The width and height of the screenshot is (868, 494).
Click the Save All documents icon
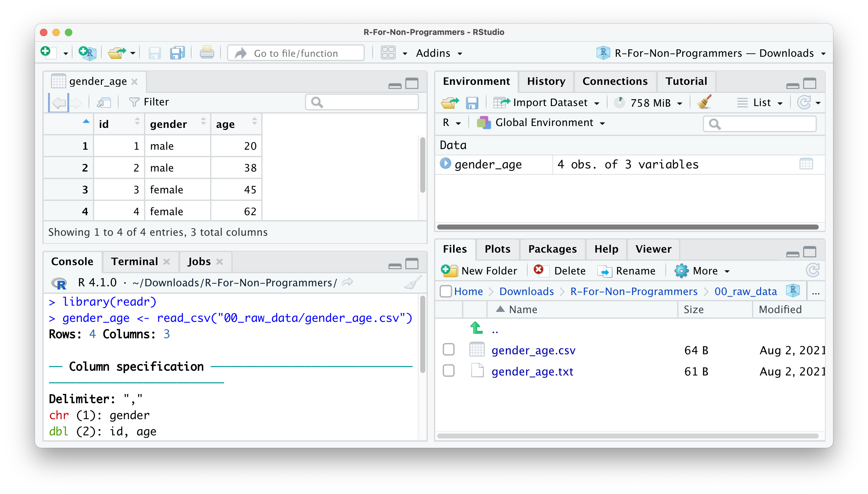coord(177,53)
